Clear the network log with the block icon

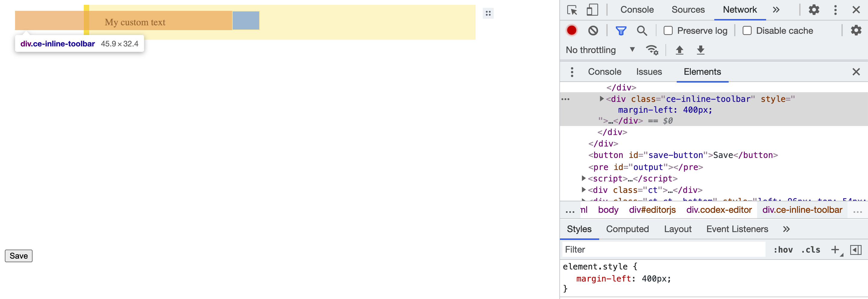(x=593, y=30)
